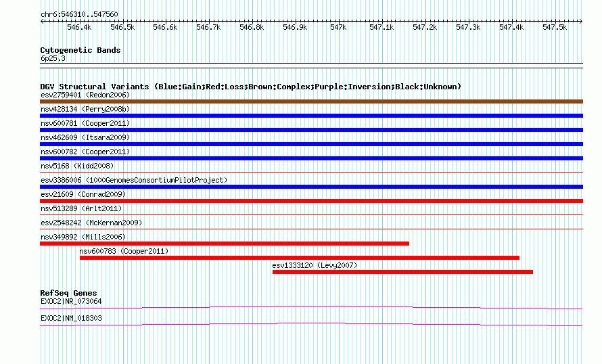Screen dimensions: 602x364
Task: Click the EXOC2 NR_073064 magenta transcript line
Action: point(311,307)
